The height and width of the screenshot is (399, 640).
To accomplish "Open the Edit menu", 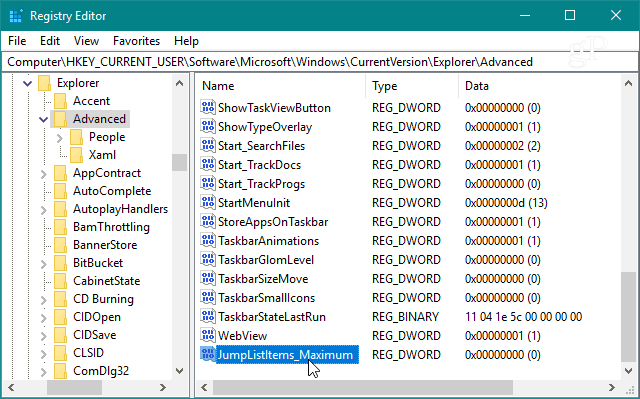I will (x=50, y=41).
